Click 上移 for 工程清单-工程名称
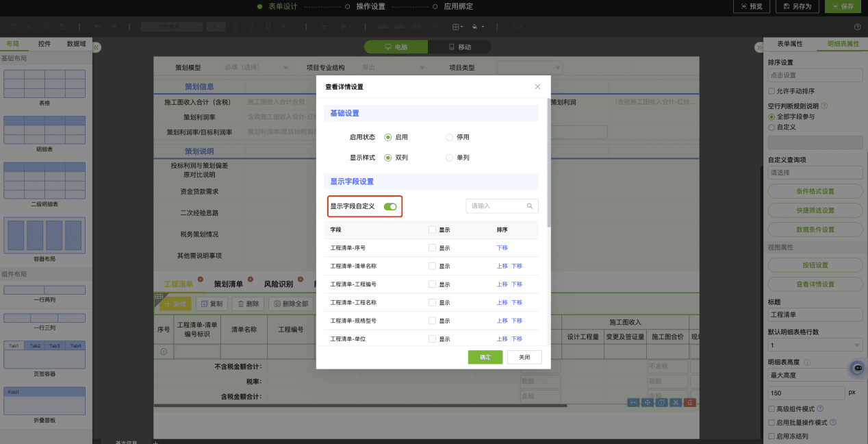868x444 pixels. coord(502,302)
